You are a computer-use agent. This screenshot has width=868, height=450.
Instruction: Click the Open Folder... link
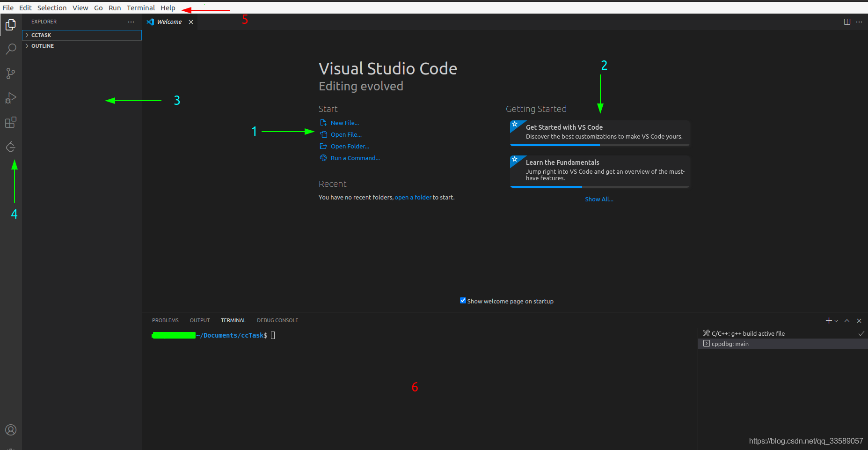[x=350, y=146]
